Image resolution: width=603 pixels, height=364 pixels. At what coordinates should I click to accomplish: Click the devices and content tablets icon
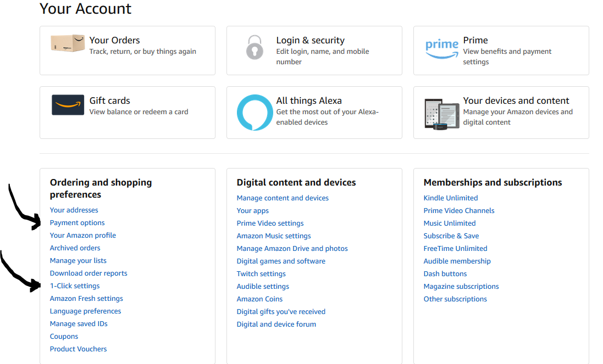[x=441, y=114]
